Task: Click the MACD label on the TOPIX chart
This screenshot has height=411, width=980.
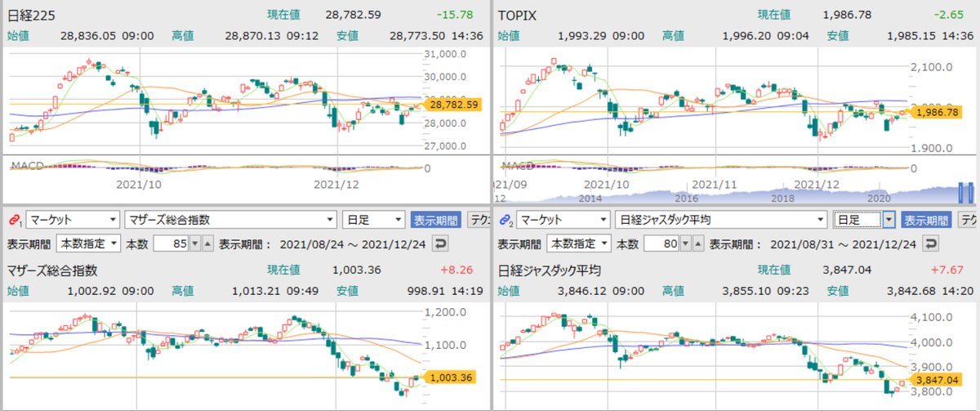Action: 519,165
